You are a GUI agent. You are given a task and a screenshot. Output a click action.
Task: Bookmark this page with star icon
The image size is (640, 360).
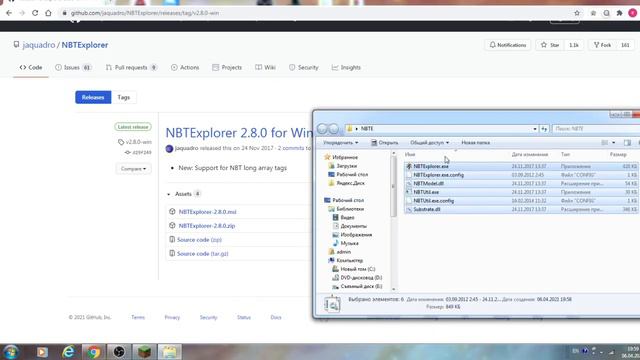pos(577,13)
